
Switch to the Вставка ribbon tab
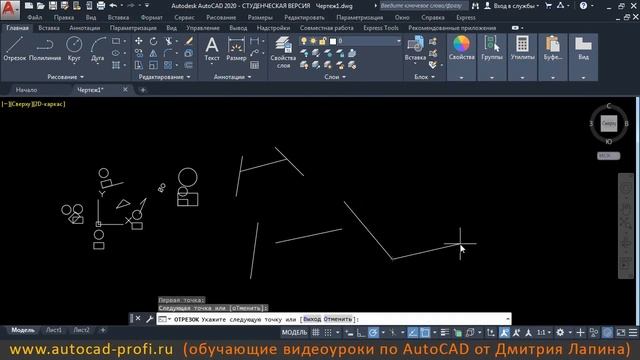pos(49,28)
